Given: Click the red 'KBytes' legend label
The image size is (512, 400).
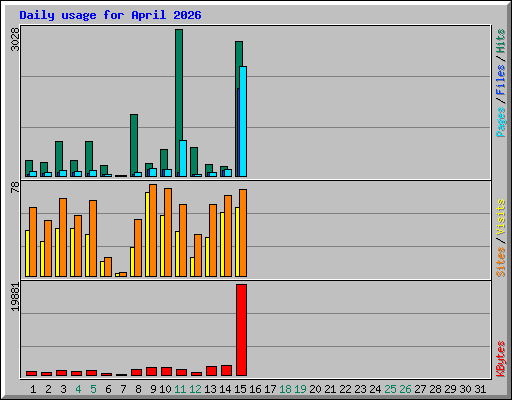Looking at the screenshot, I should [501, 359].
